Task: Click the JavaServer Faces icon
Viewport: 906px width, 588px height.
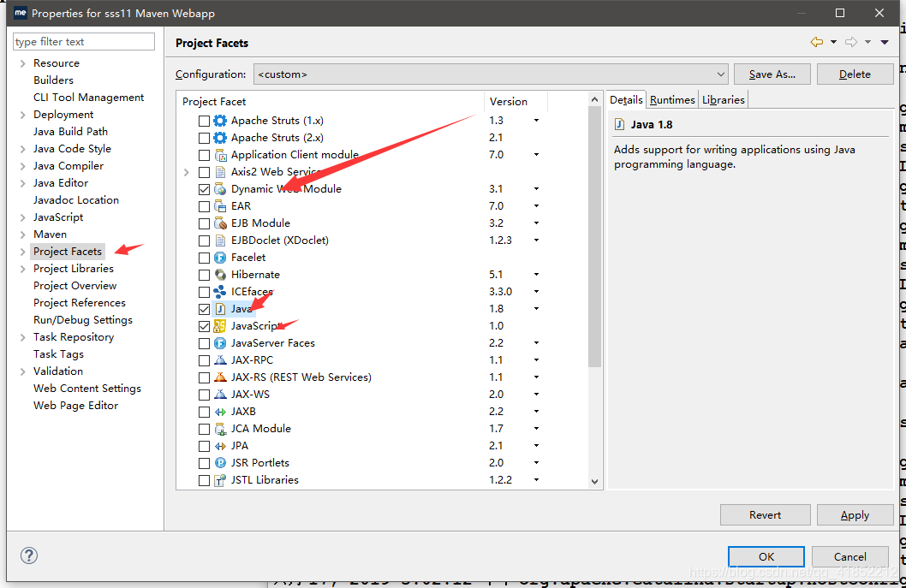Action: click(x=220, y=343)
